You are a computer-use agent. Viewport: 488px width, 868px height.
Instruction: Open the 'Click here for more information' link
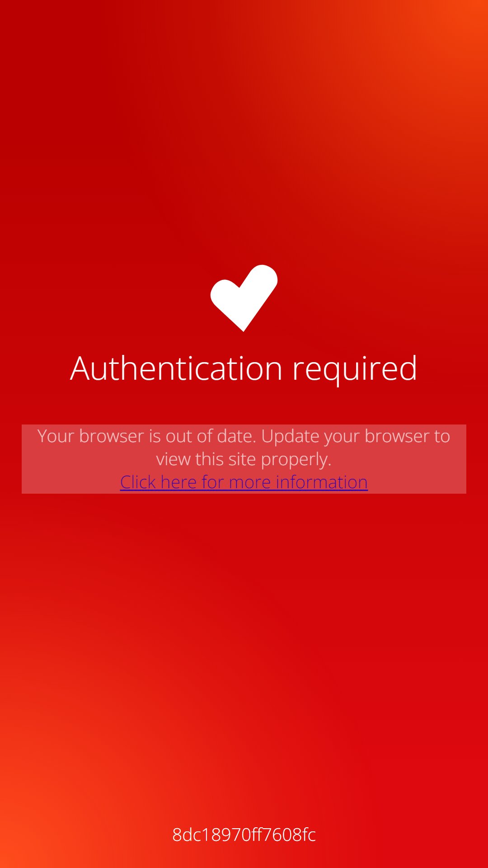pos(244,482)
